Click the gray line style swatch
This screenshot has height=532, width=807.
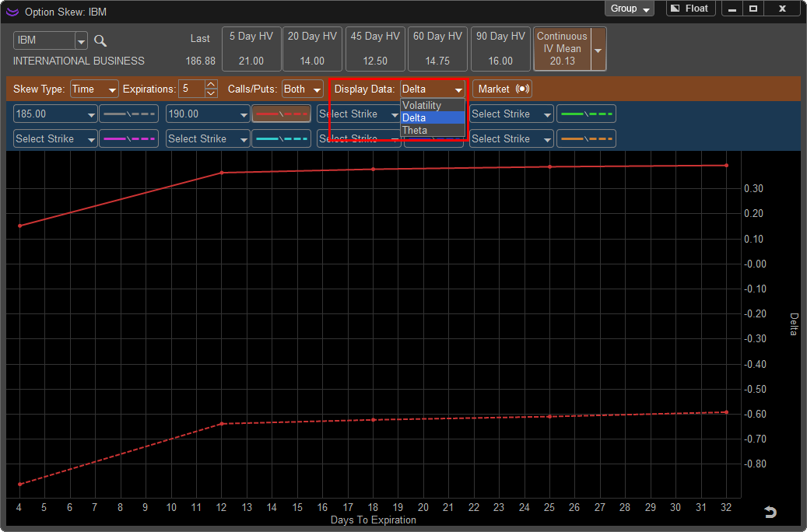[x=128, y=114]
